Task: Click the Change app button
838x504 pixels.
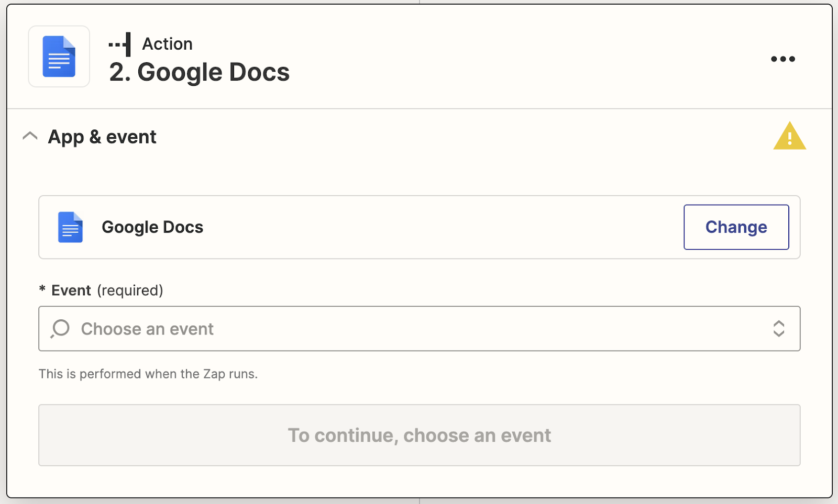Action: (x=736, y=227)
